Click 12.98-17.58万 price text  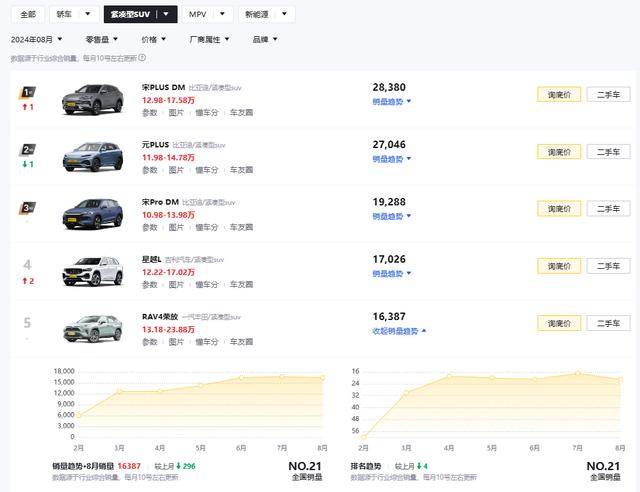(x=168, y=100)
